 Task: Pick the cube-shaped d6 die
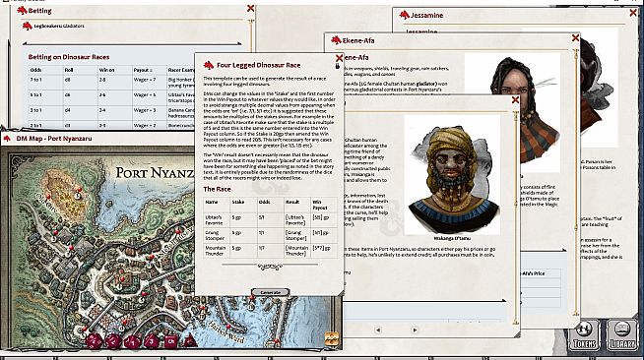[x=171, y=340]
